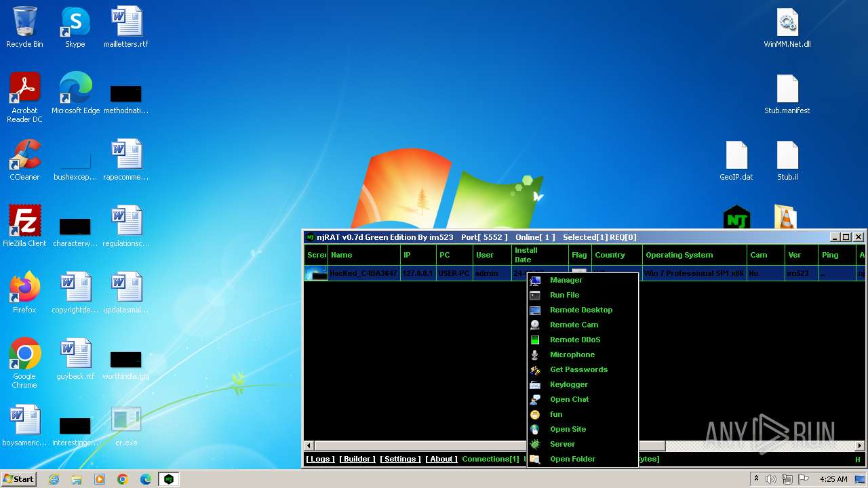The width and height of the screenshot is (868, 488).
Task: Select the worthindia.jpg image file
Action: tap(126, 364)
